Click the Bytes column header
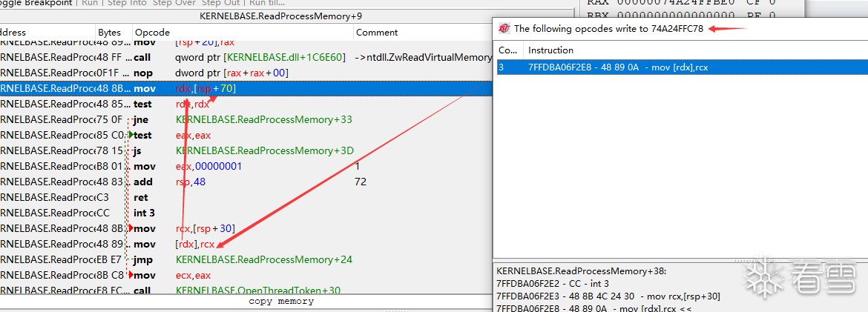The image size is (868, 312). 109,33
